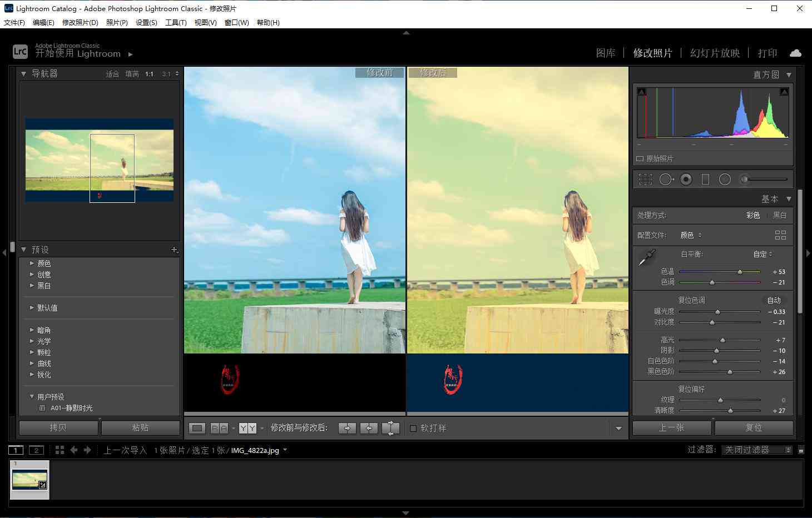The width and height of the screenshot is (812, 518).
Task: Apply the A01 user preset
Action: [x=72, y=408]
